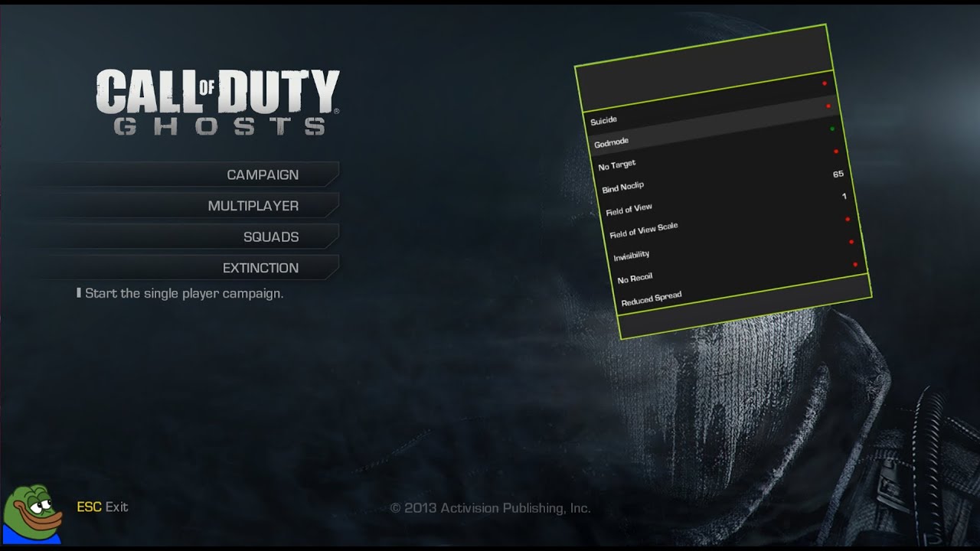Click the Field of View Scale value 1
980x551 pixels.
(844, 197)
